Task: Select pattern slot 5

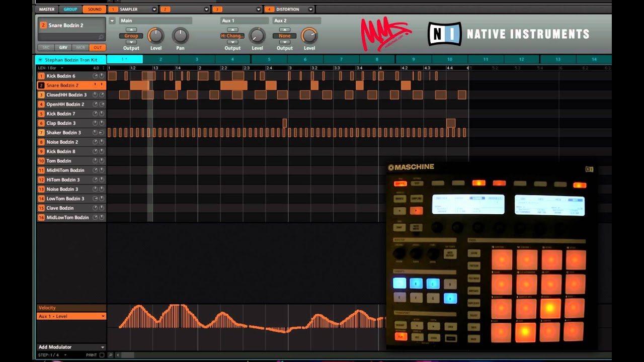Action: pos(269,59)
